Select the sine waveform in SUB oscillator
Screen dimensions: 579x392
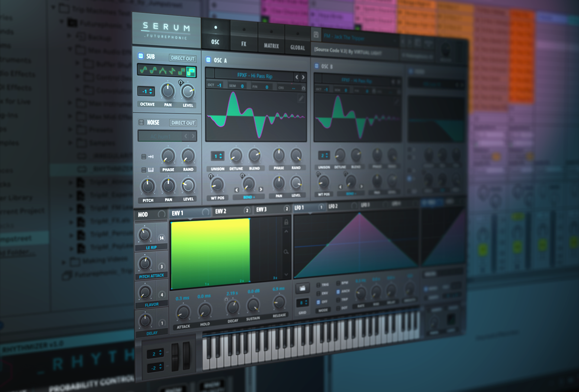coord(143,70)
